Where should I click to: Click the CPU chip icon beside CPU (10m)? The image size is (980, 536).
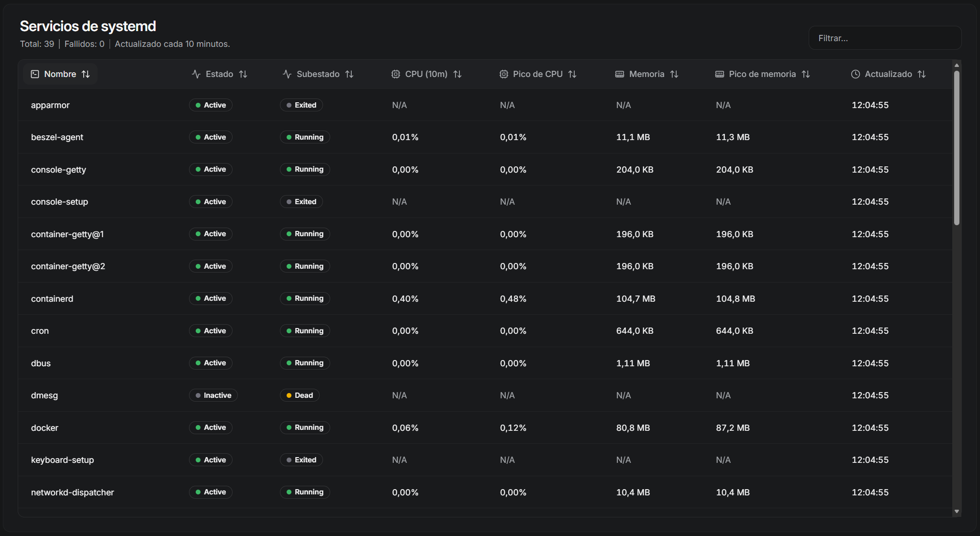396,74
